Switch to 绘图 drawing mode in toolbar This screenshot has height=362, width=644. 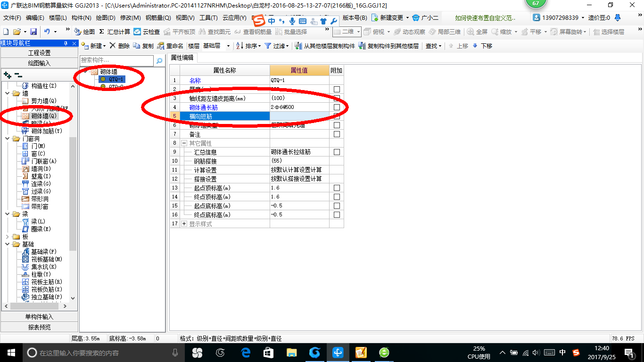click(x=84, y=32)
